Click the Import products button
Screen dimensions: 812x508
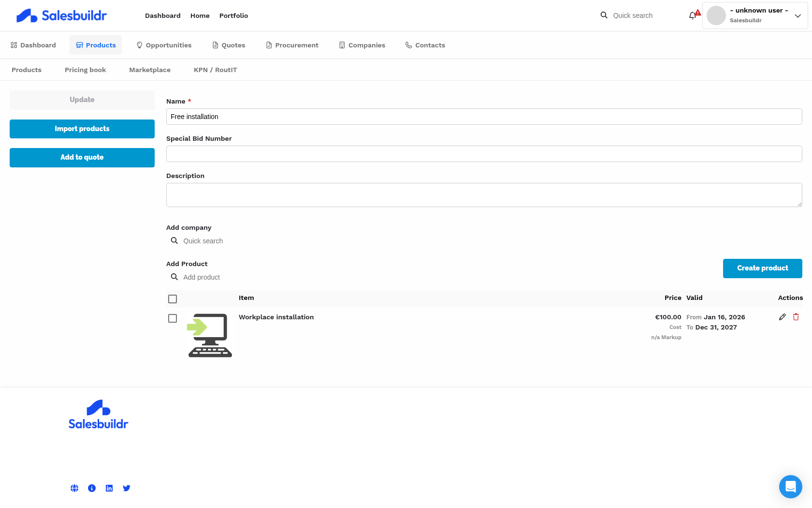[x=82, y=129]
